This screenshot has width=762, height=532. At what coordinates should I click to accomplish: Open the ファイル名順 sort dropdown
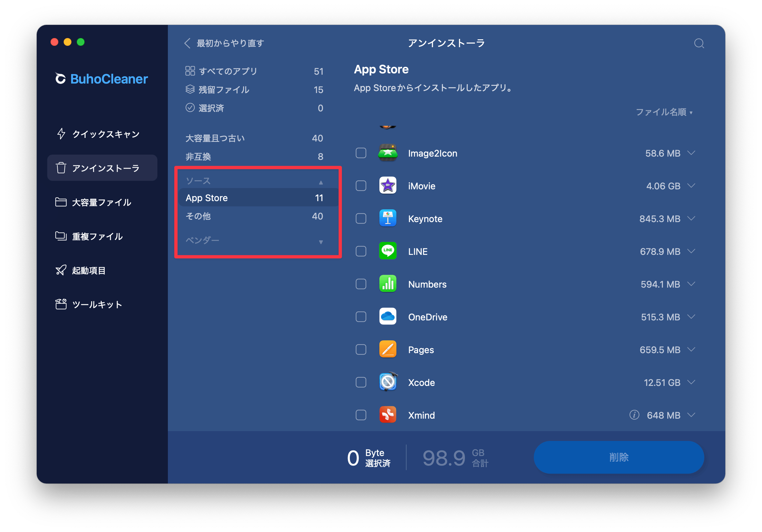click(x=664, y=112)
